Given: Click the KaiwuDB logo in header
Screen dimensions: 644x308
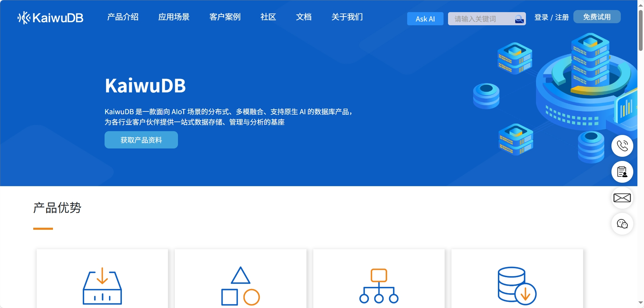Looking at the screenshot, I should pyautogui.click(x=51, y=18).
